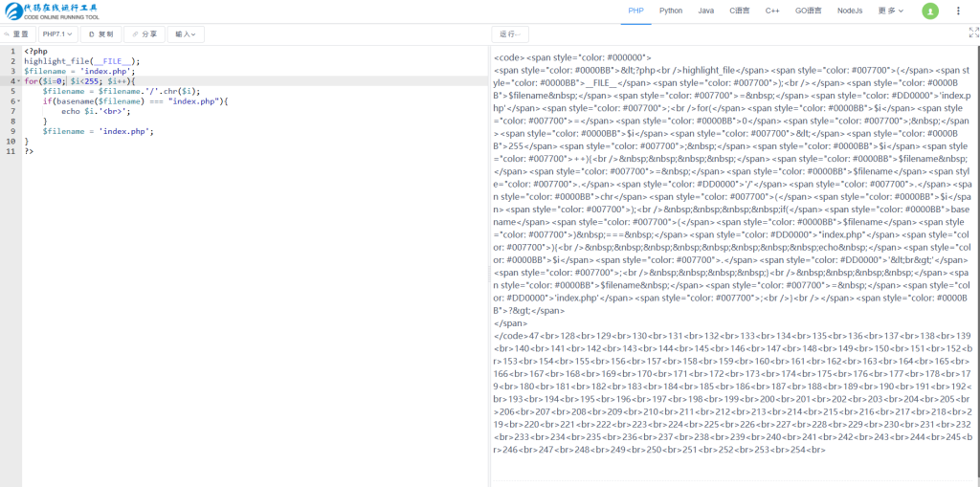Open the GO语言 tab

[x=808, y=11]
